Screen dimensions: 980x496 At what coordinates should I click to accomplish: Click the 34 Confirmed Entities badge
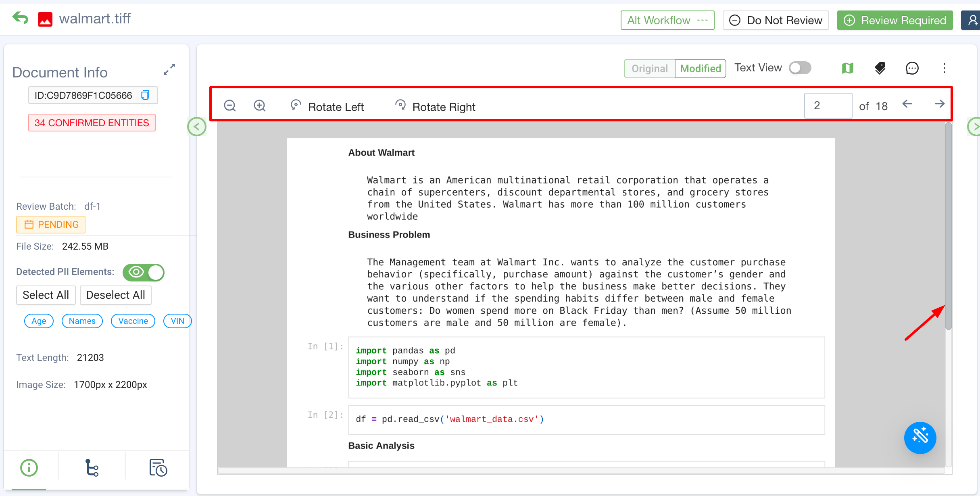tap(92, 123)
